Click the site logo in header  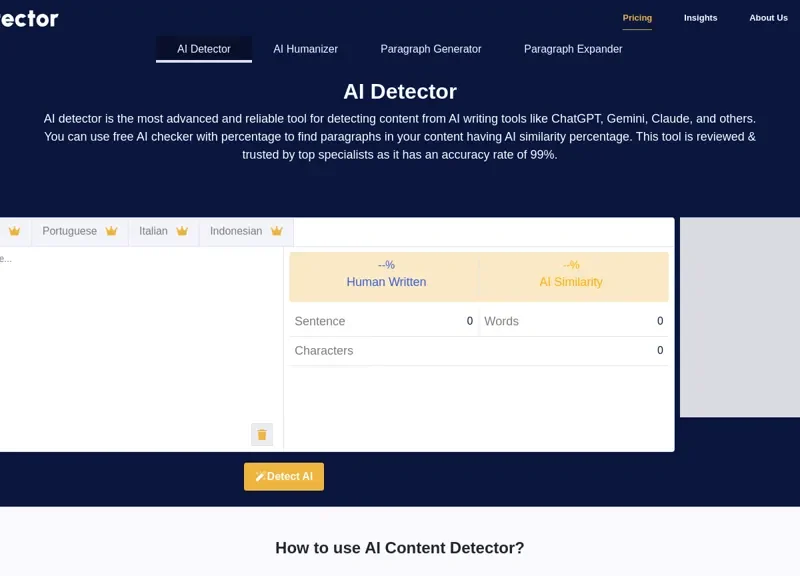pos(29,19)
